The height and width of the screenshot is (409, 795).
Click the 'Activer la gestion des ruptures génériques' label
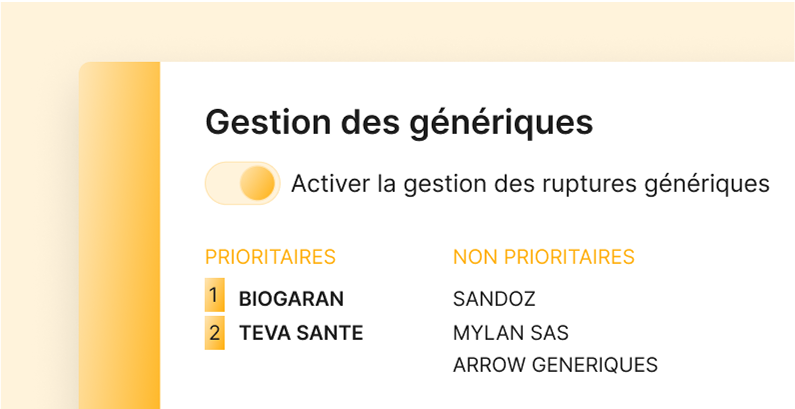coord(530,184)
